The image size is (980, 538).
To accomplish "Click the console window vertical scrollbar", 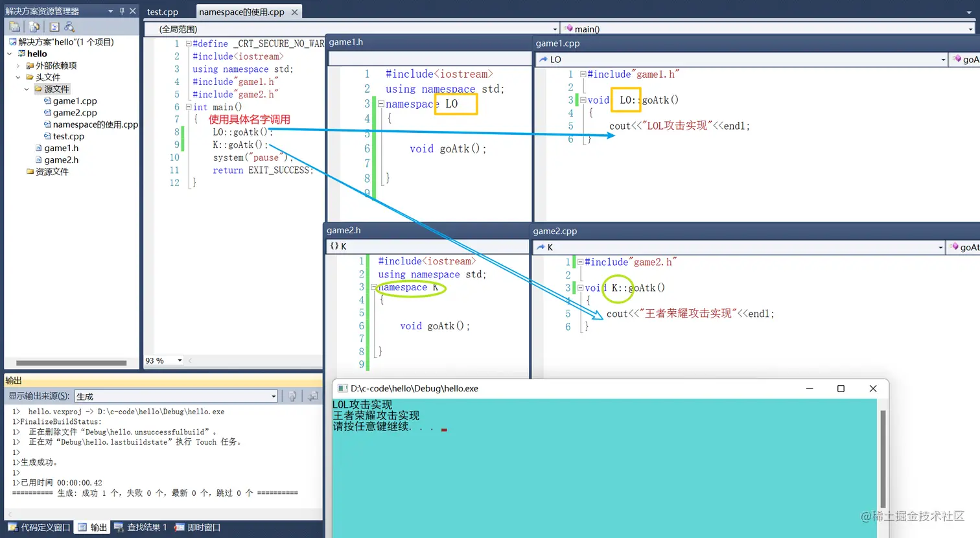I will (x=883, y=459).
